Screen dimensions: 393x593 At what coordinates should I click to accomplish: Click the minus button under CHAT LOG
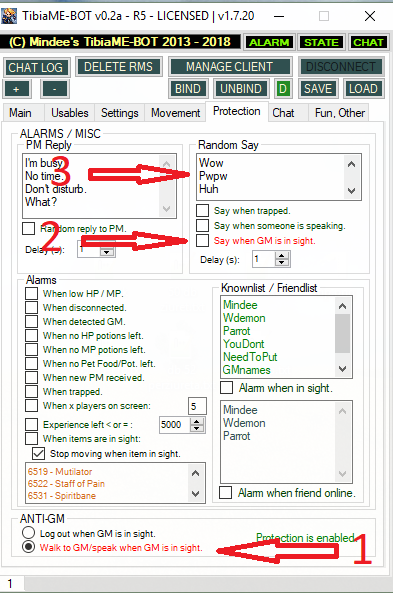(54, 89)
